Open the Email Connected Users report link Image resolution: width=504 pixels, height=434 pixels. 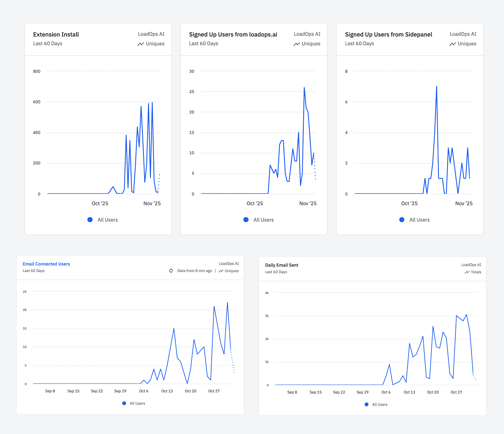[x=46, y=264]
